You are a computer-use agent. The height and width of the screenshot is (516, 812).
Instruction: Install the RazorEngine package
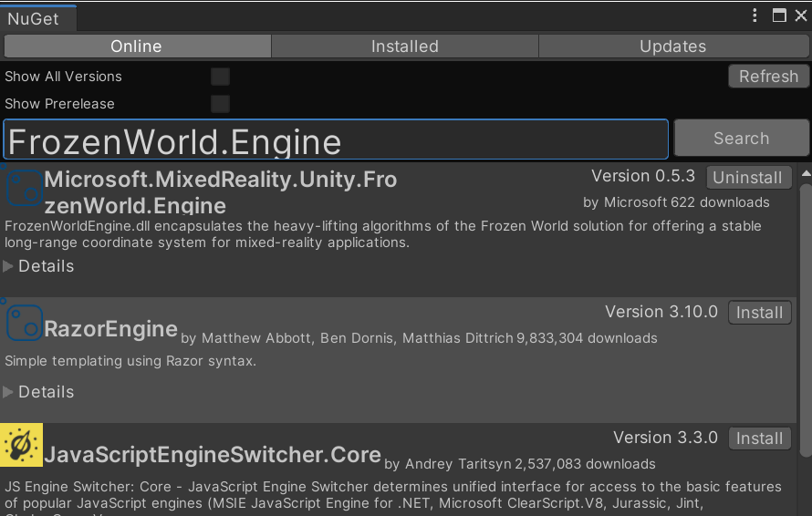760,313
